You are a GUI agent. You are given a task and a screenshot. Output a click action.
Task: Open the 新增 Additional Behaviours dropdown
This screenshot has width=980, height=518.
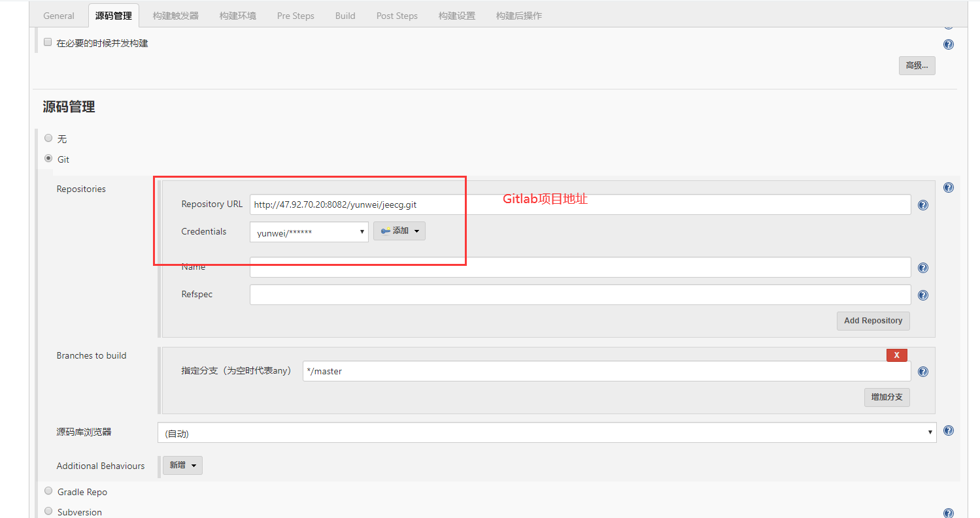click(182, 465)
